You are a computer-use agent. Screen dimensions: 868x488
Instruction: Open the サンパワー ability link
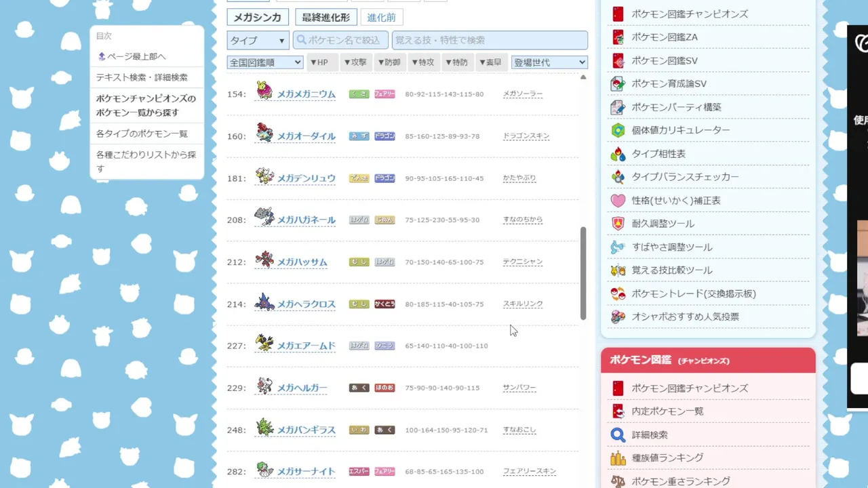click(519, 388)
